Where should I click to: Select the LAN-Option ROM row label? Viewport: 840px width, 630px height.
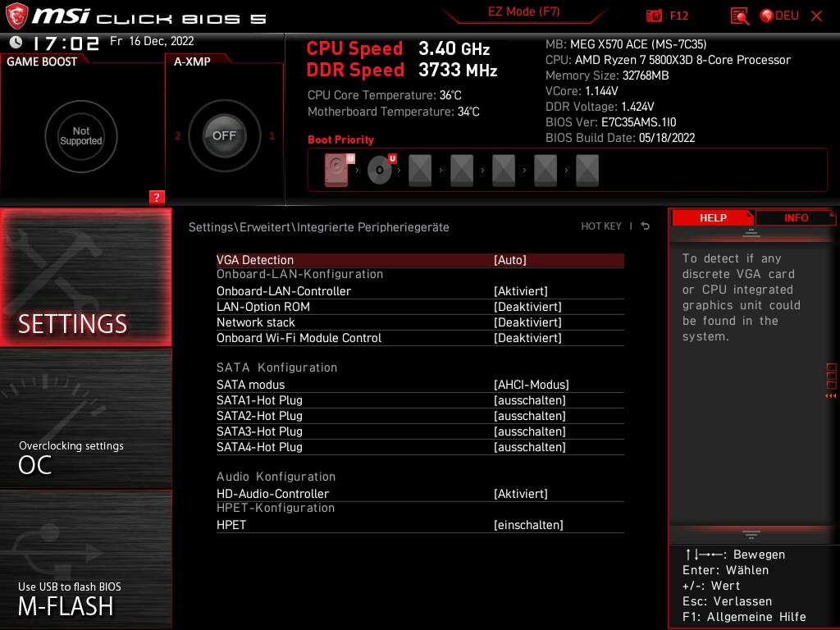coord(263,307)
